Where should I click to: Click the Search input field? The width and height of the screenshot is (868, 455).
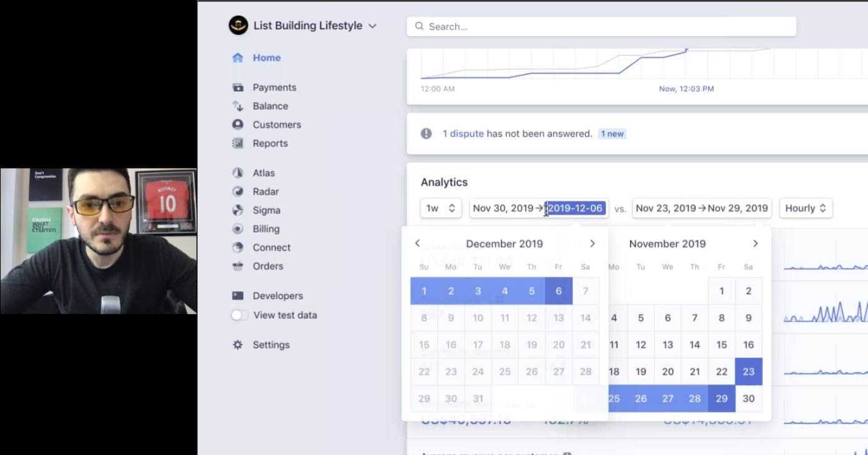pos(601,27)
